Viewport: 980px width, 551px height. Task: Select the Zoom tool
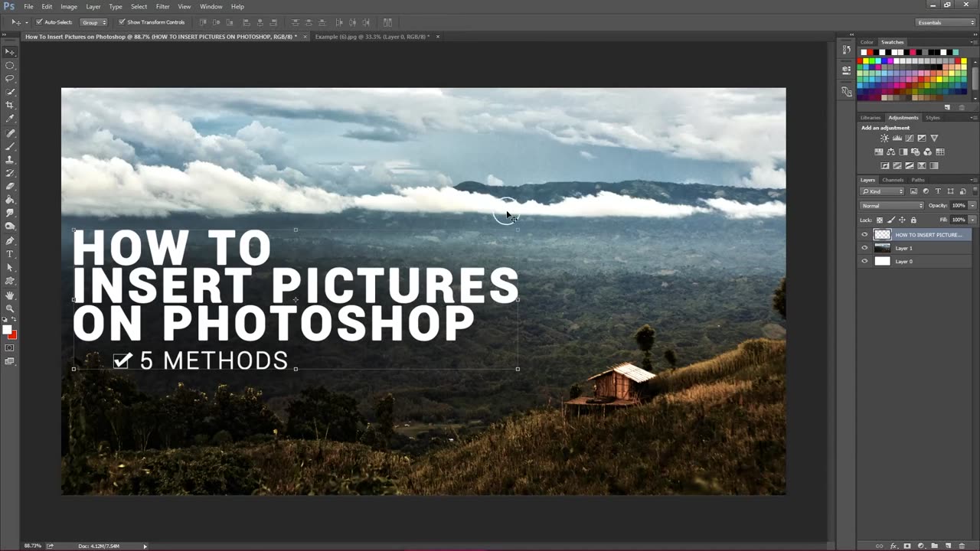click(x=10, y=308)
